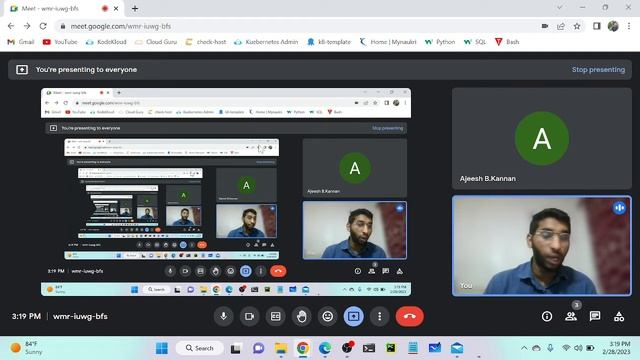This screenshot has height=360, width=640.
Task: Switch to Chrome in the taskbar
Action: 303,348
